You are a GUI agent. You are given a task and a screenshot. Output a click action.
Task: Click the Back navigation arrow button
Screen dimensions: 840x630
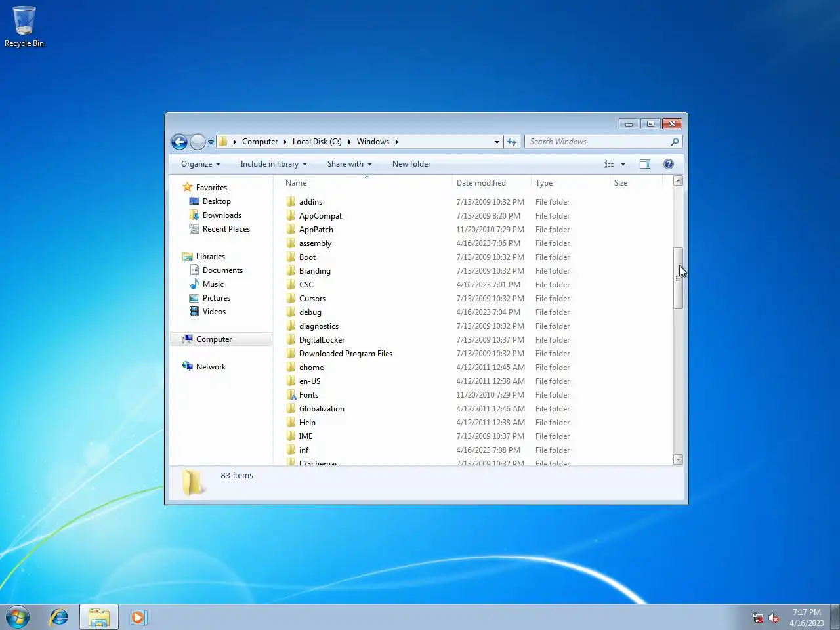tap(179, 142)
